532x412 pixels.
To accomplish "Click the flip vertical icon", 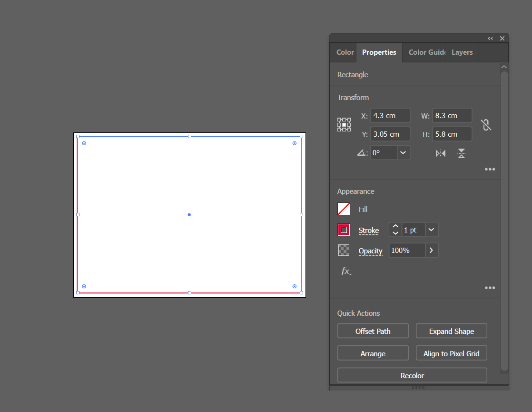I will click(461, 153).
